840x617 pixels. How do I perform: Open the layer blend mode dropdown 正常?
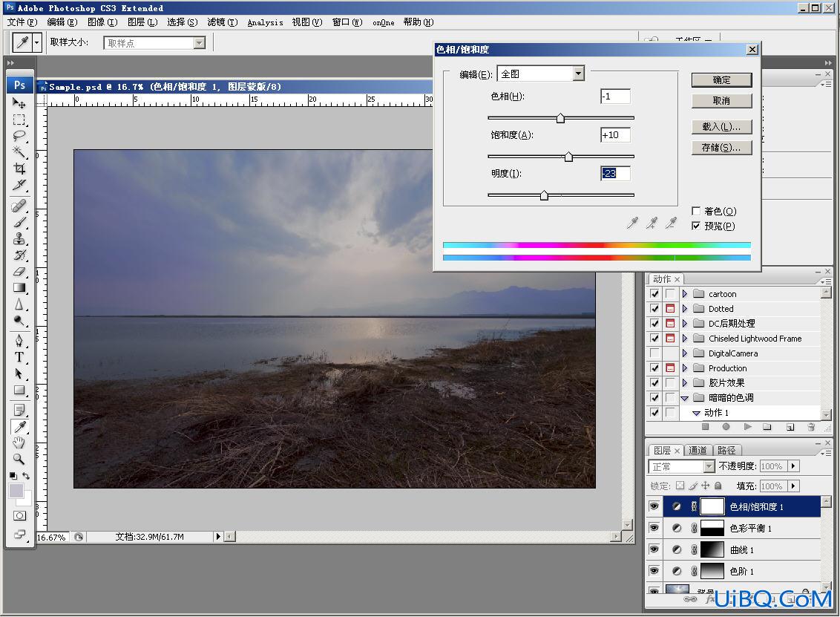point(709,466)
